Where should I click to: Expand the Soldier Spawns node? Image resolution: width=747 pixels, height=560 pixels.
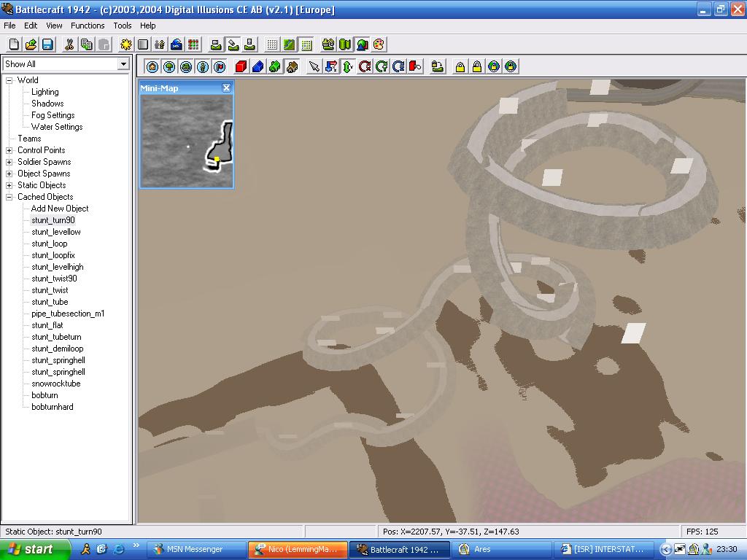click(9, 162)
